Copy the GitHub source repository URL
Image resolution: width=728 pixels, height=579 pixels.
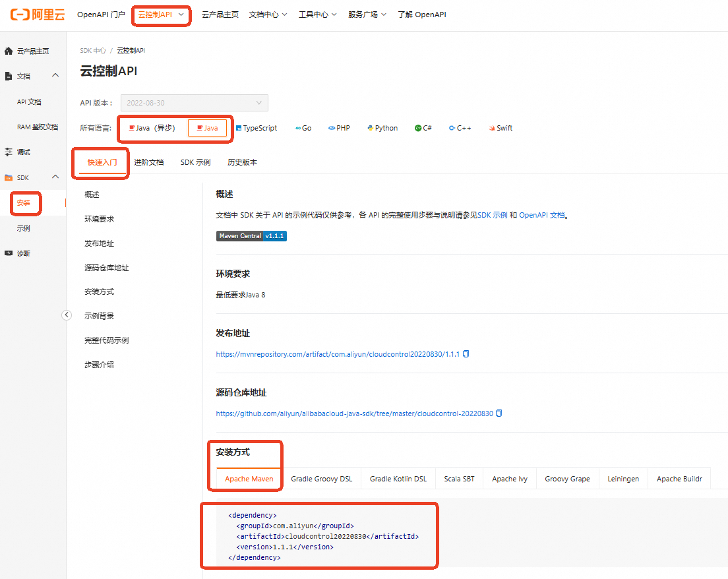pos(499,413)
